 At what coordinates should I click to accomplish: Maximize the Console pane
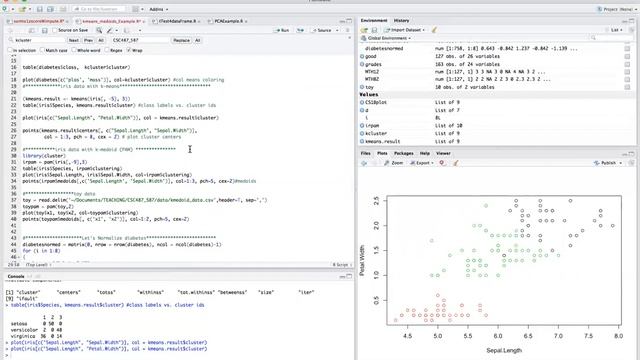pos(349,276)
